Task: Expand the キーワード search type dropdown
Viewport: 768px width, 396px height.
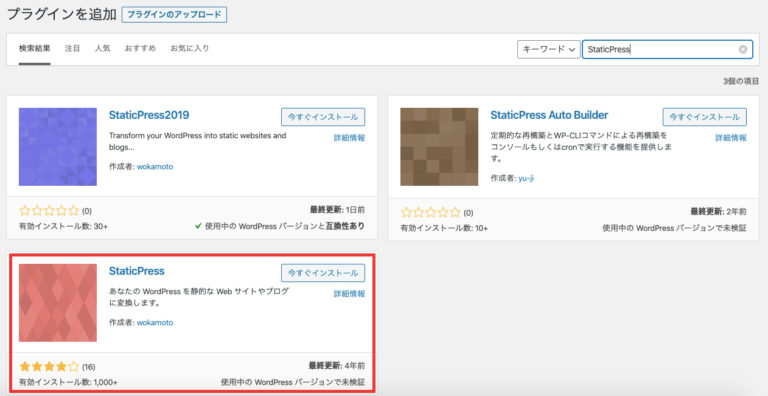Action: pyautogui.click(x=549, y=50)
